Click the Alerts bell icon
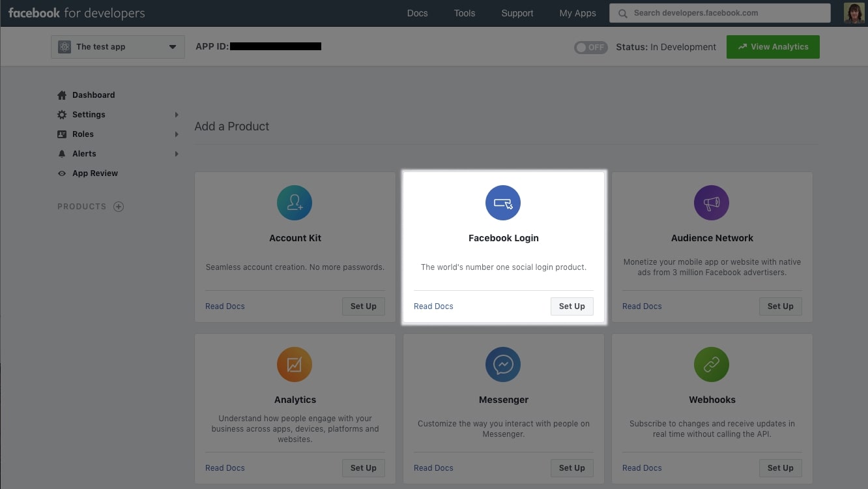Image resolution: width=868 pixels, height=489 pixels. pos(62,154)
